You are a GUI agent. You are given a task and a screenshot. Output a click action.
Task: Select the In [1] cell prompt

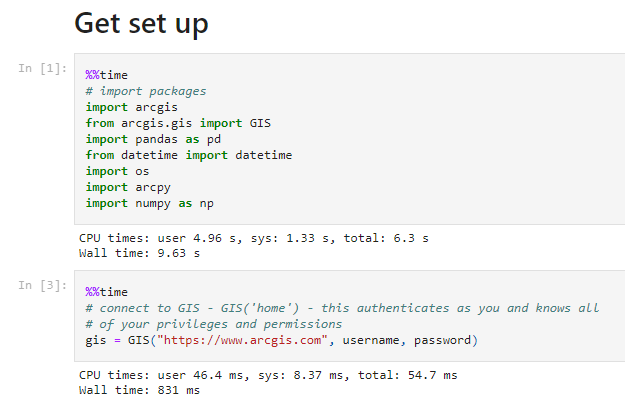pos(43,68)
